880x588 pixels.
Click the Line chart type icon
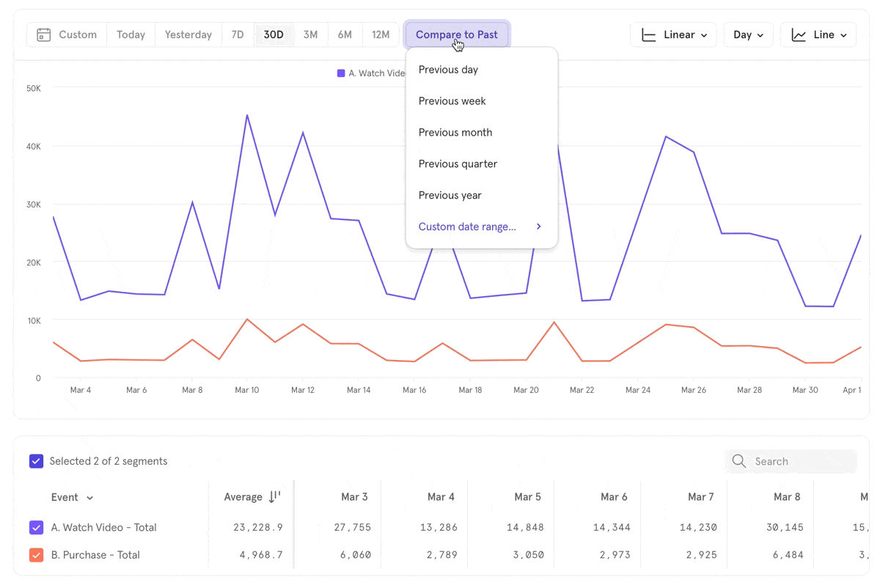tap(799, 34)
